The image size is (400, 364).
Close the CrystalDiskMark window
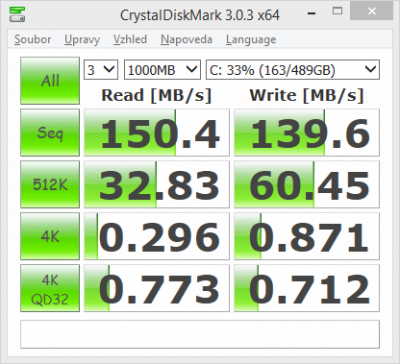pyautogui.click(x=372, y=11)
